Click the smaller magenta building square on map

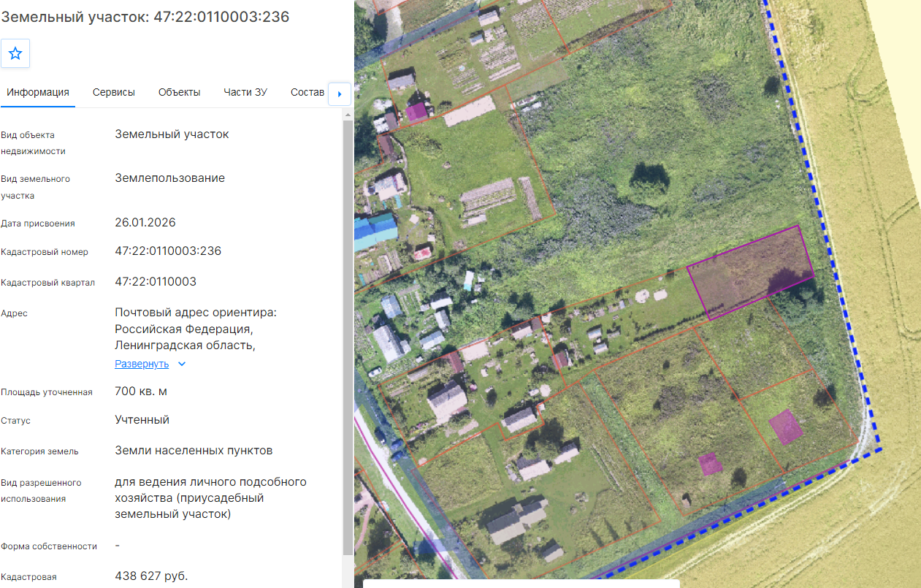710,463
